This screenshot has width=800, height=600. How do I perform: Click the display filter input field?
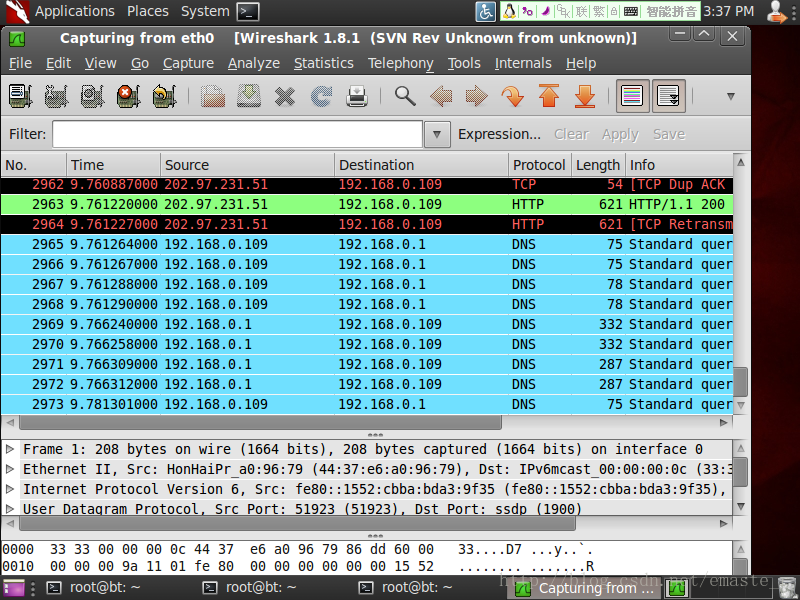point(237,135)
